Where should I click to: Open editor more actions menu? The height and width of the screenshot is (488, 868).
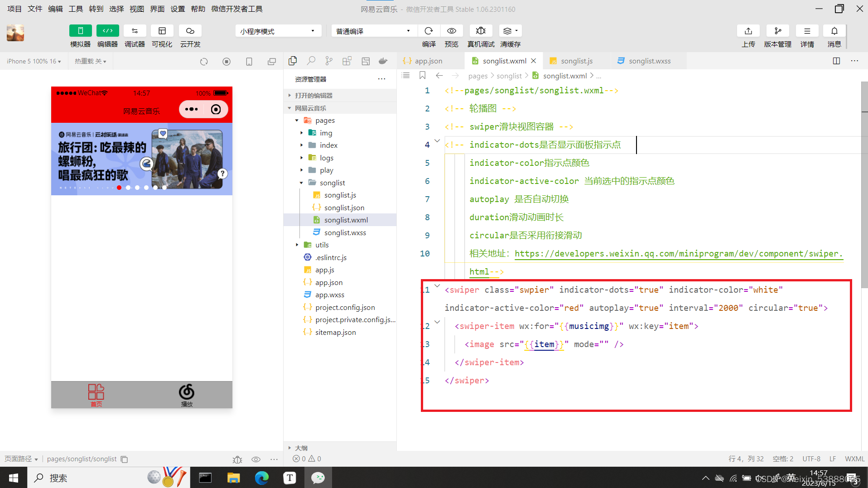[854, 61]
